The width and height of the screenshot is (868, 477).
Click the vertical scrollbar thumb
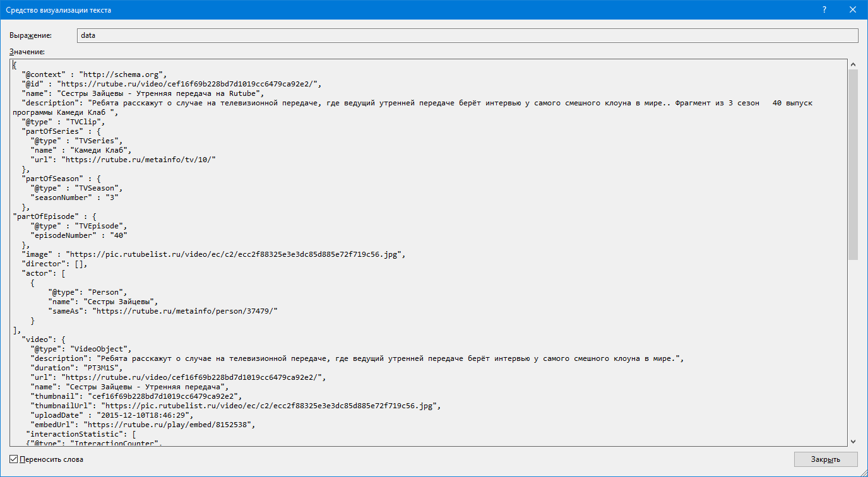[x=853, y=164]
